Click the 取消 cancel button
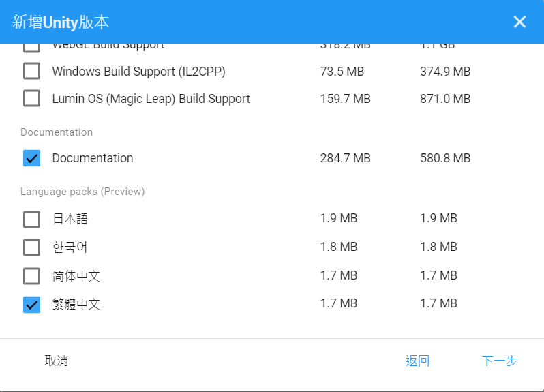544x392 pixels. 57,361
